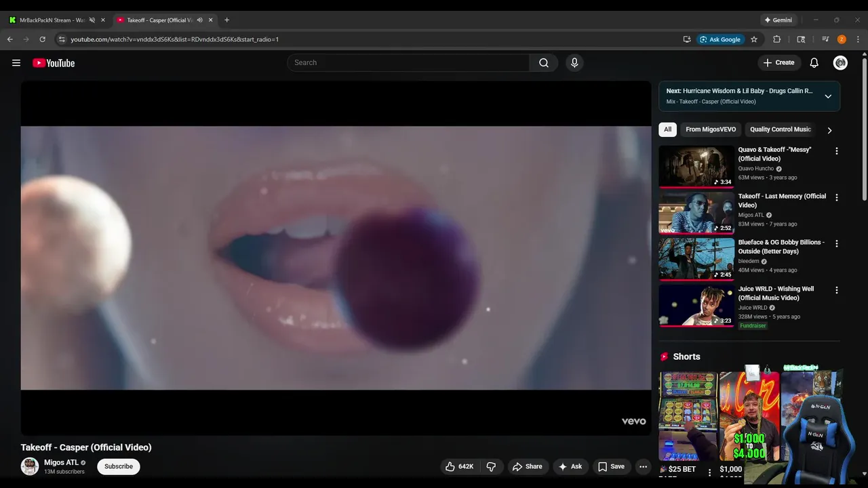Click the Fundraiser badge
Screen dimensions: 868x488
[753, 326]
